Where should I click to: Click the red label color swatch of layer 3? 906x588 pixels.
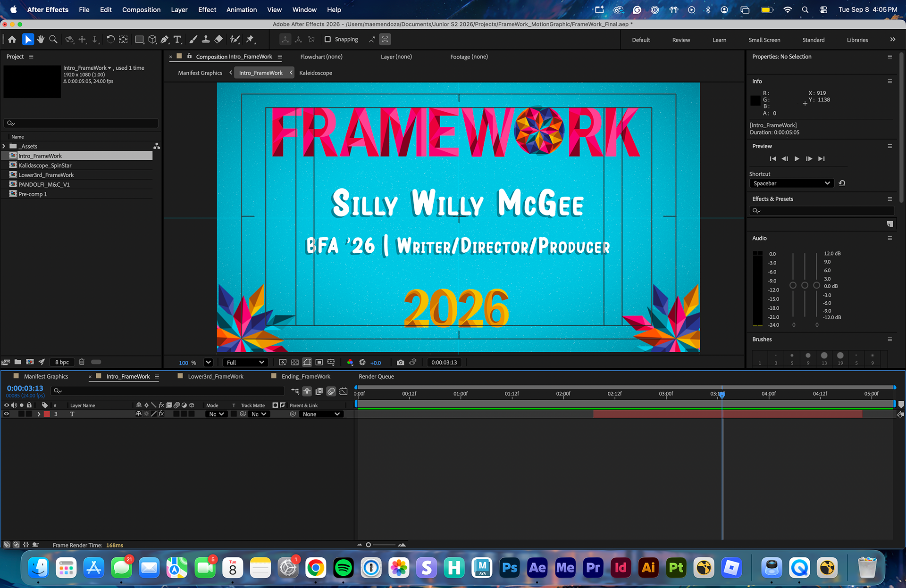[x=47, y=414]
